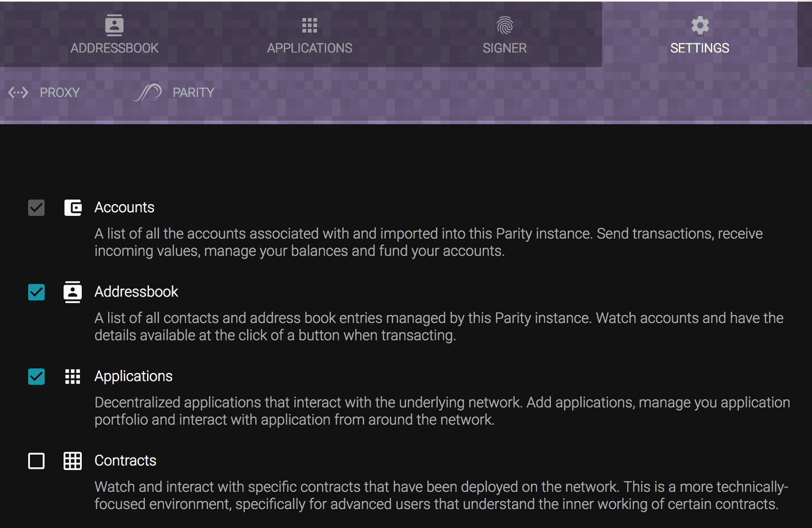Click the Addressbook contact card icon in top bar
The height and width of the screenshot is (528, 812).
(x=114, y=25)
